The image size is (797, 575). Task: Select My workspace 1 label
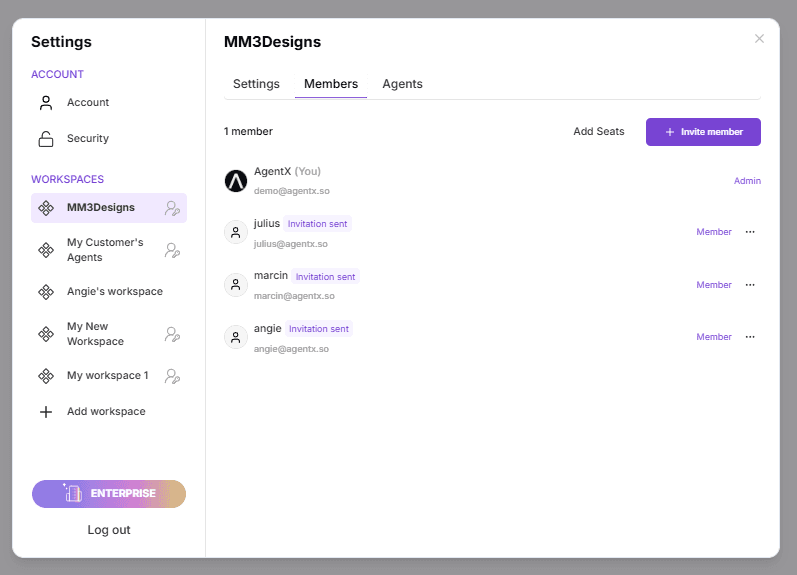coord(108,375)
